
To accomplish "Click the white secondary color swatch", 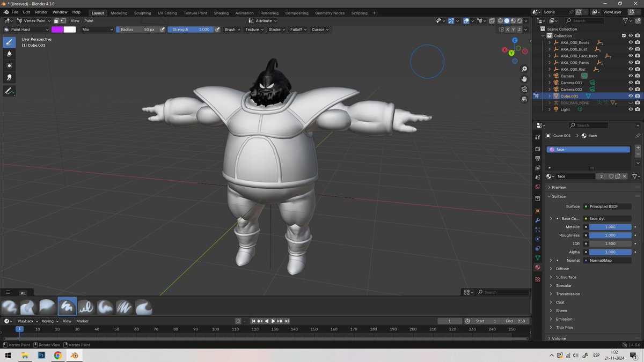I will 70,29.
